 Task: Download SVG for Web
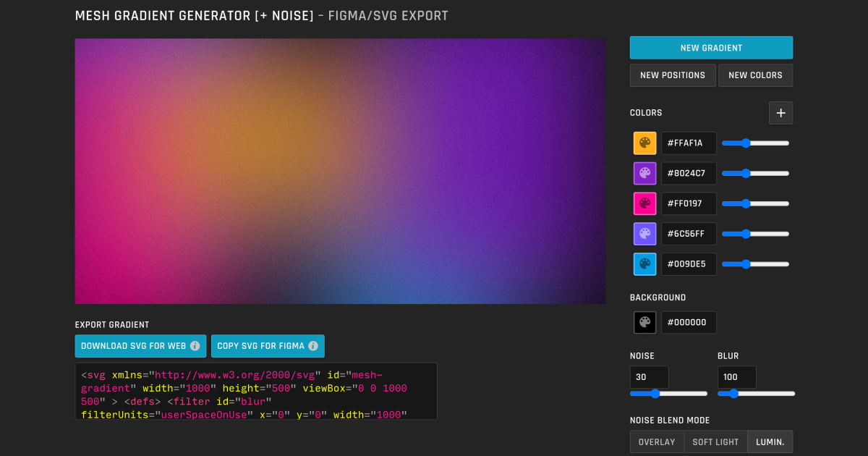[140, 346]
